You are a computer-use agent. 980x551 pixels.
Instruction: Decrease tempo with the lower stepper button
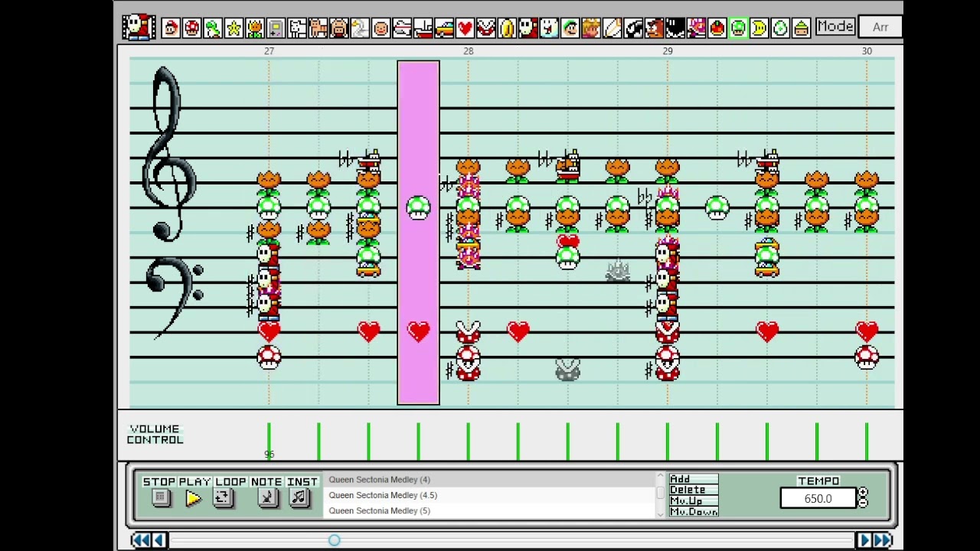click(x=863, y=503)
